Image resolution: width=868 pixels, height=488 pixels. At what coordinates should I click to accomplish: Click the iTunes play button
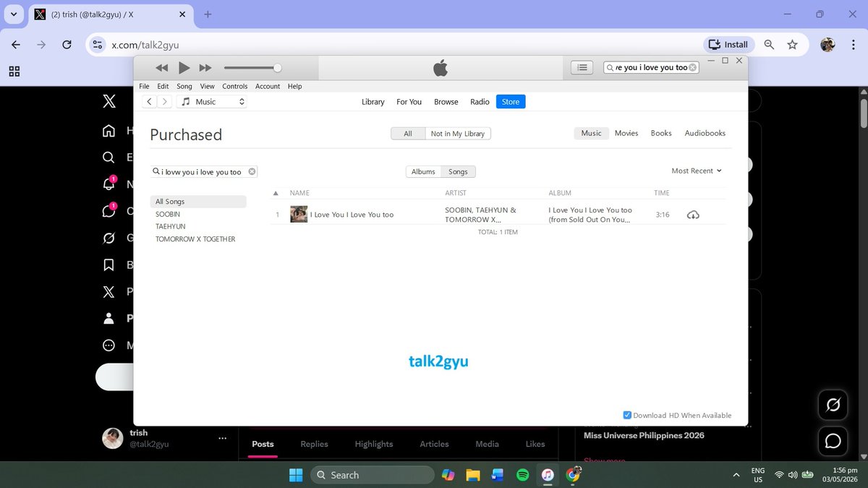point(184,68)
